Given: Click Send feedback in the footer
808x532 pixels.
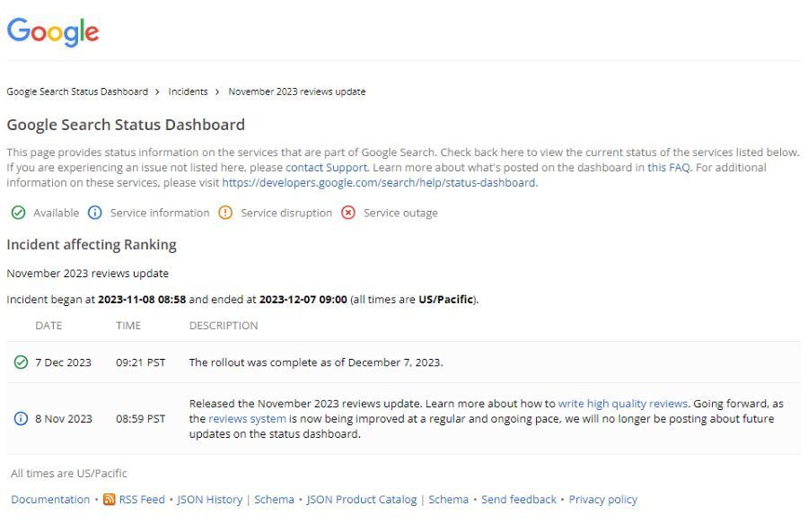Looking at the screenshot, I should tap(519, 500).
